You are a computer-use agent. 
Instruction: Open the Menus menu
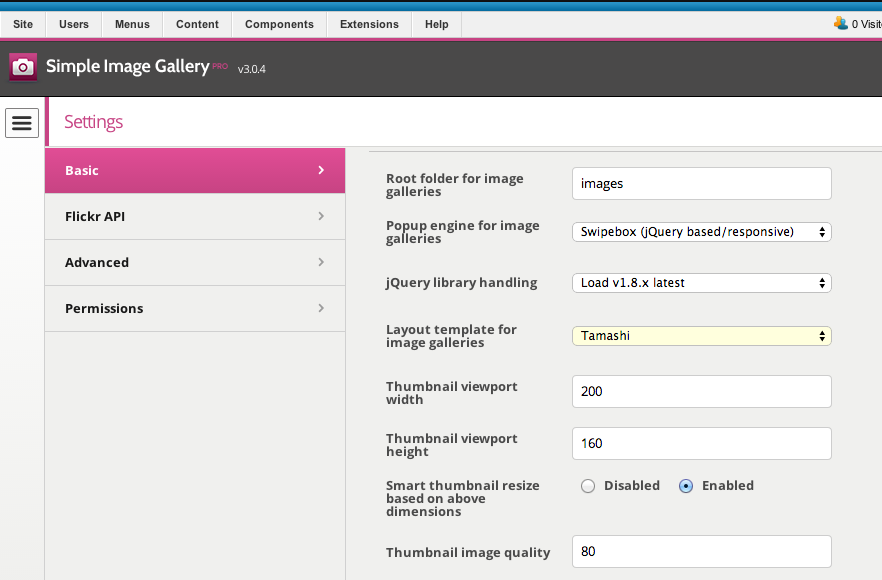[x=132, y=24]
